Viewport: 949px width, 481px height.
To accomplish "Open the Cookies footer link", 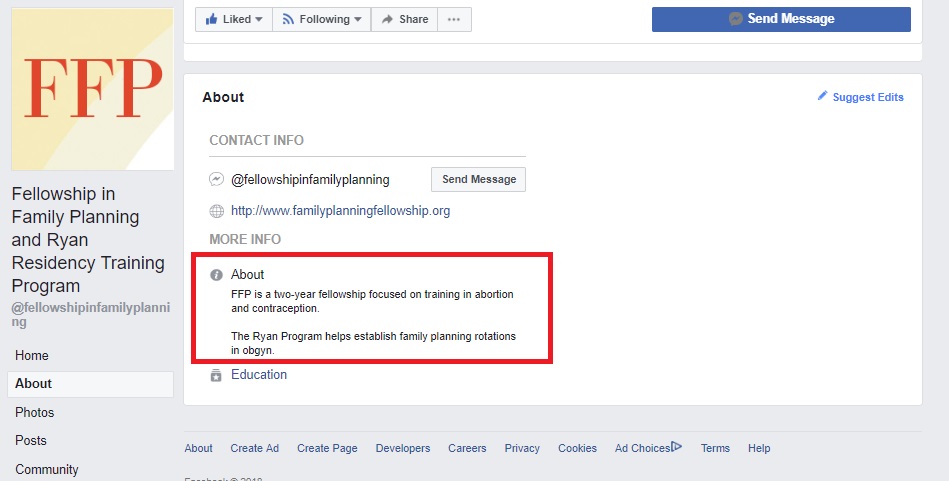I will click(577, 448).
